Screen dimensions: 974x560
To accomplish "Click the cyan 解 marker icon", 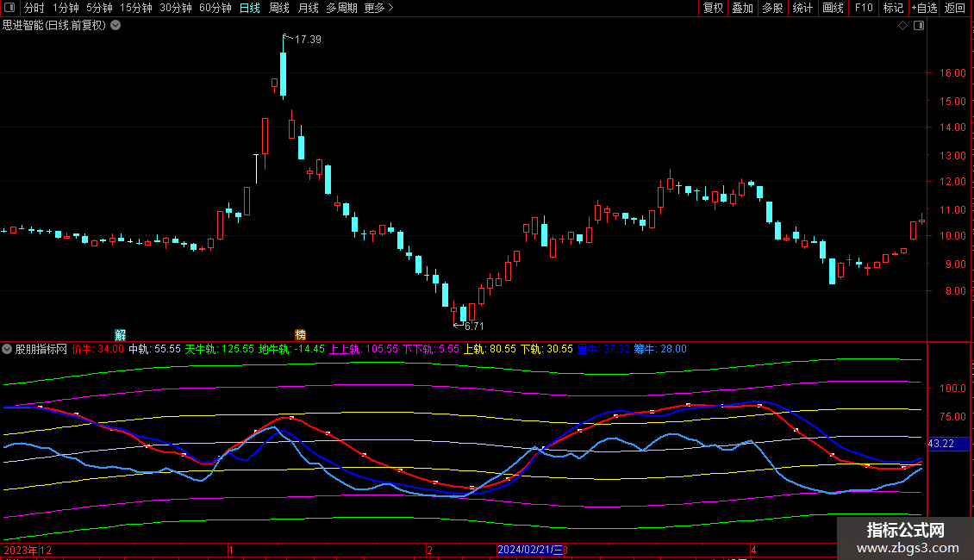I will coord(121,333).
